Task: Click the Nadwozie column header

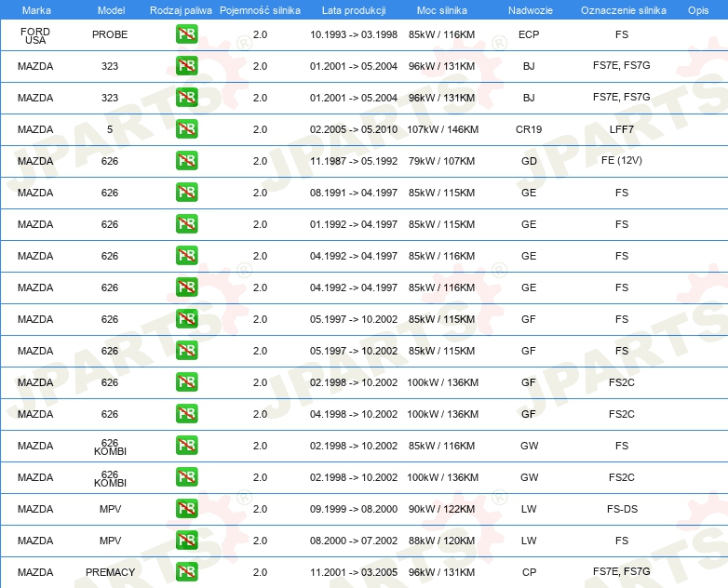Action: (x=531, y=10)
